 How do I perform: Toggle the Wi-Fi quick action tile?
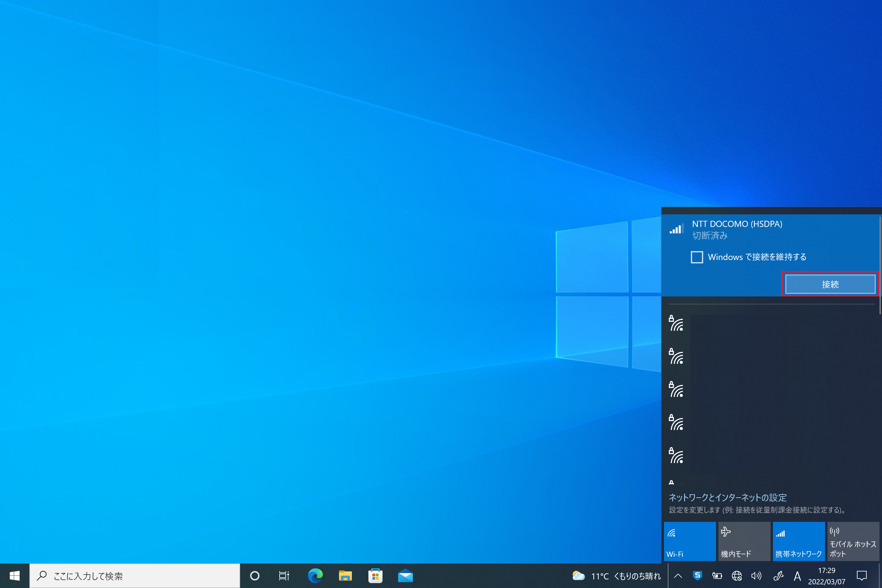click(x=690, y=541)
